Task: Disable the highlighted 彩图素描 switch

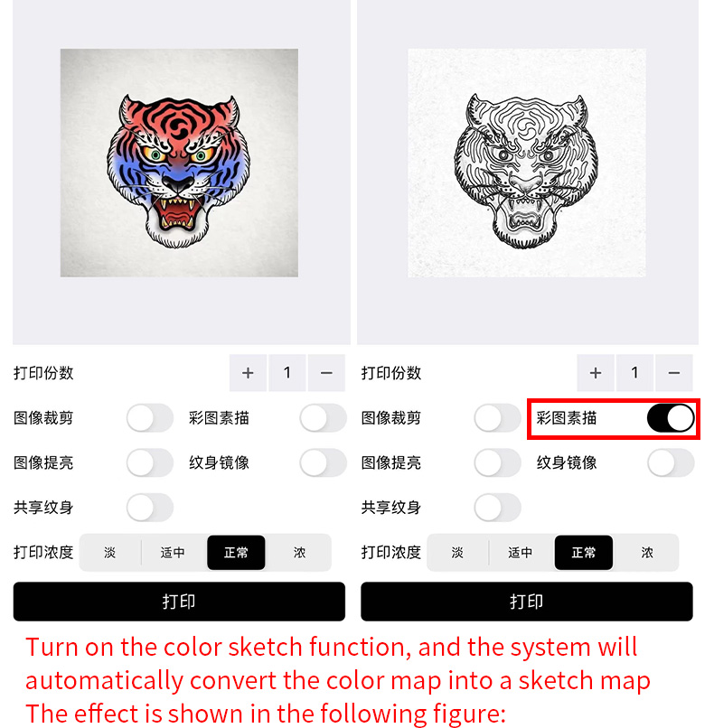Action: (x=671, y=418)
